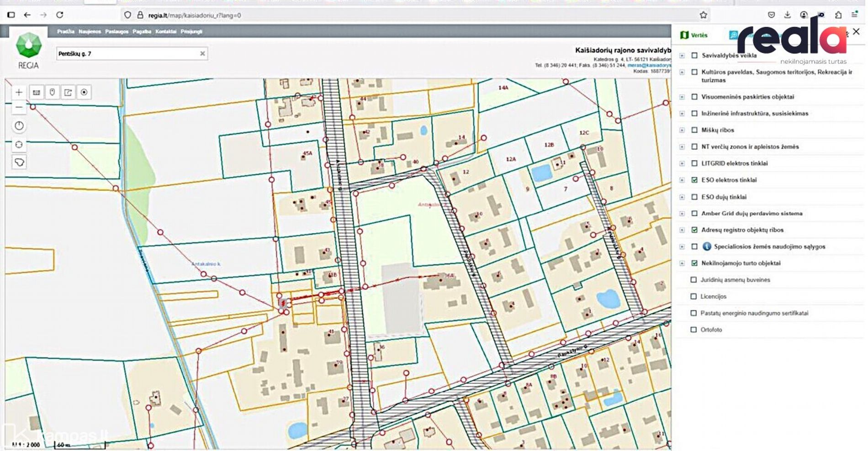Screen dimensions: 868x451
Task: Uncheck Nekilnojamojo turto objektai
Action: point(694,263)
